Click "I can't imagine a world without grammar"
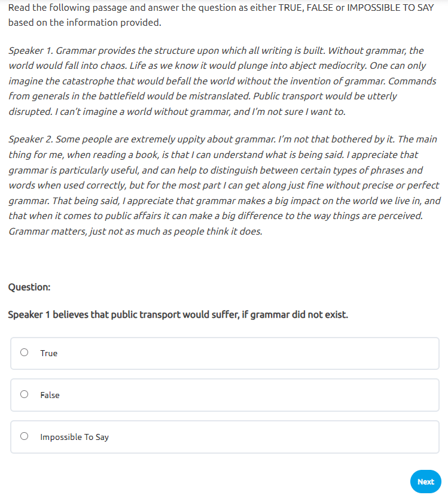The width and height of the screenshot is (448, 495). 141,112
